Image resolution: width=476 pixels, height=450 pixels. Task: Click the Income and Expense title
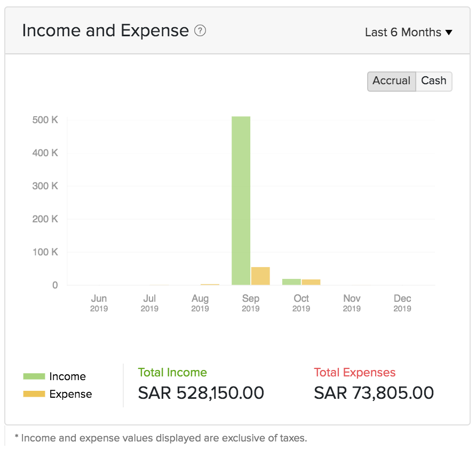106,31
